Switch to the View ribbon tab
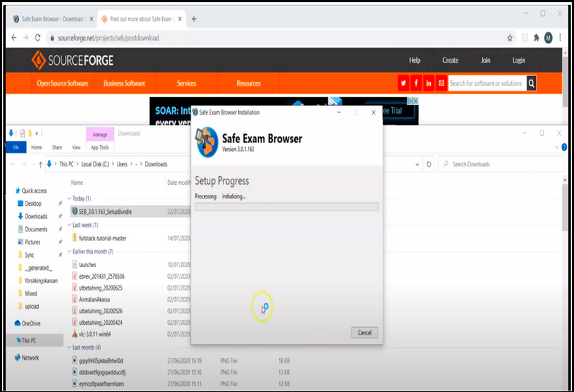Screen dimensions: 574x392 click(77, 147)
